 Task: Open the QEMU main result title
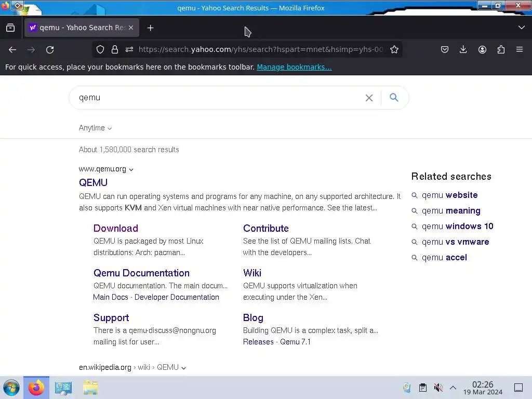pyautogui.click(x=94, y=182)
